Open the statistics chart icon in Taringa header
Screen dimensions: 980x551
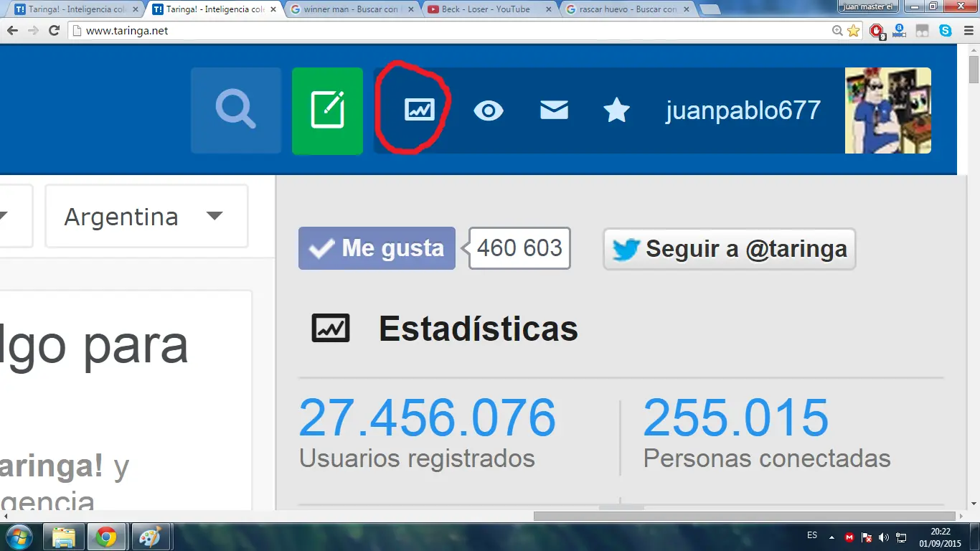coord(420,109)
